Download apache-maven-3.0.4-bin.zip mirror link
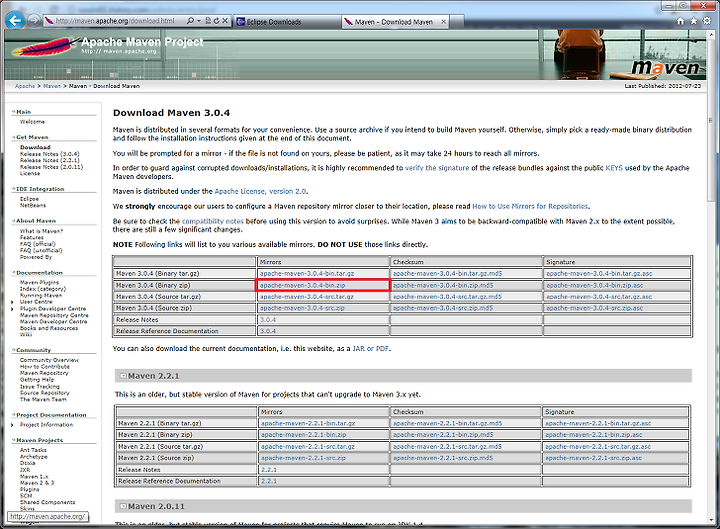Viewport: 720px width, 529px height. 303,285
